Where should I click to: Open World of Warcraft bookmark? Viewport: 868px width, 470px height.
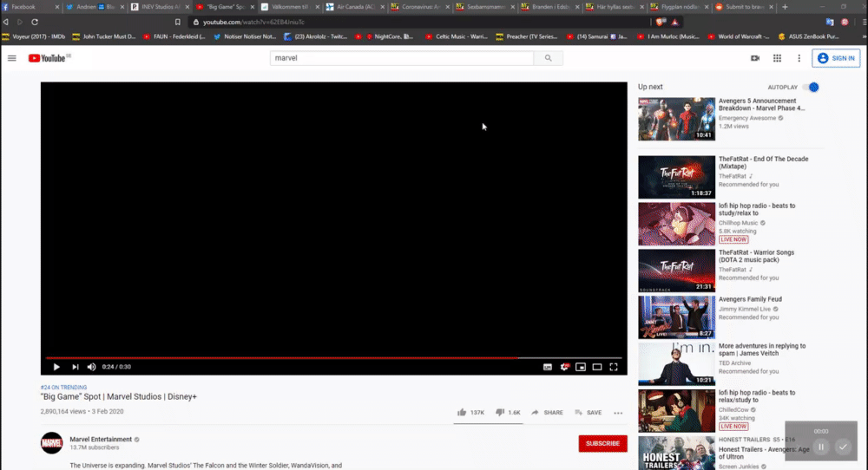(739, 37)
